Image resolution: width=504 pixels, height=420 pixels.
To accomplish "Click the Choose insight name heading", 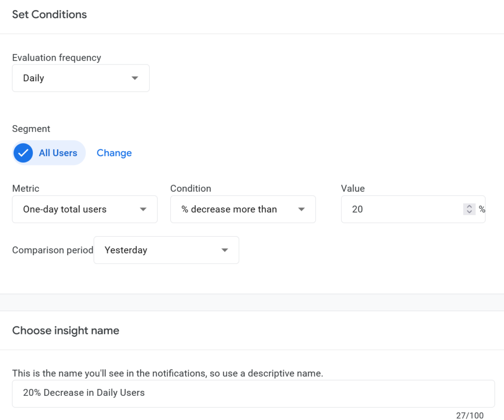I will tap(65, 330).
